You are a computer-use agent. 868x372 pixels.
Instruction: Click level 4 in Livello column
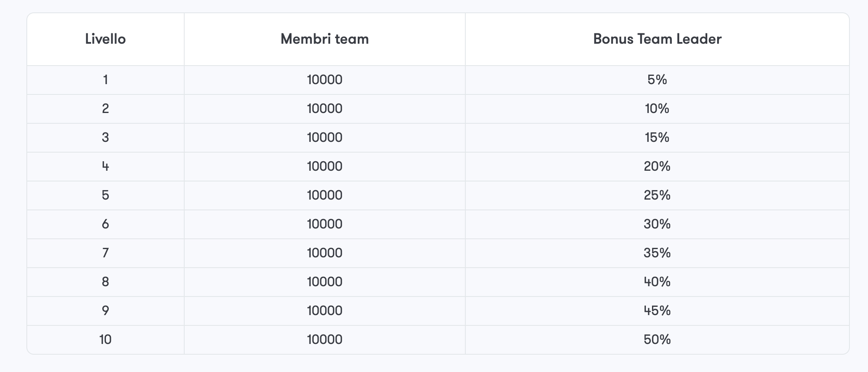106,166
